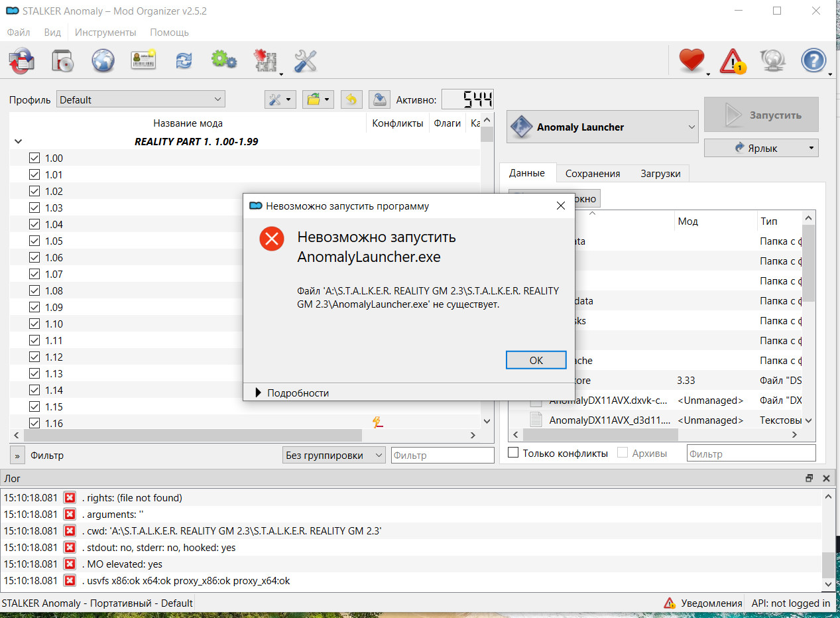The width and height of the screenshot is (840, 618).
Task: Open the Nexus website globe icon
Action: [103, 62]
